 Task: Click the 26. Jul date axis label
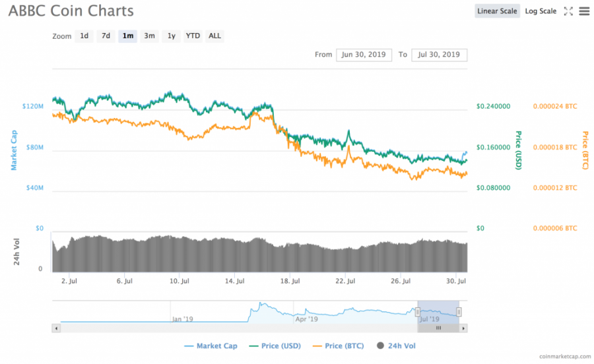(401, 281)
